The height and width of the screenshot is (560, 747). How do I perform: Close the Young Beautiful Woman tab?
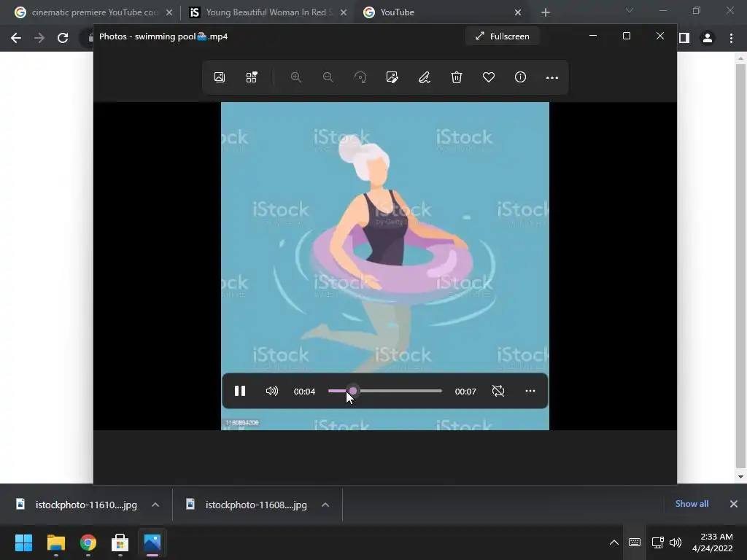point(344,12)
